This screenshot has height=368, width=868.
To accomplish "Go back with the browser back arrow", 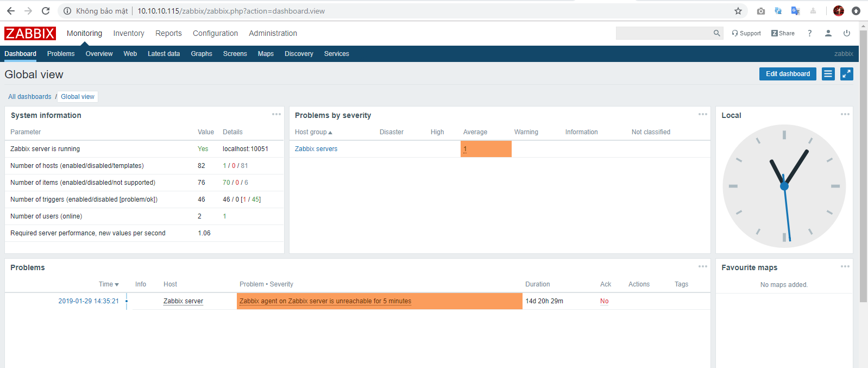I will pos(11,11).
